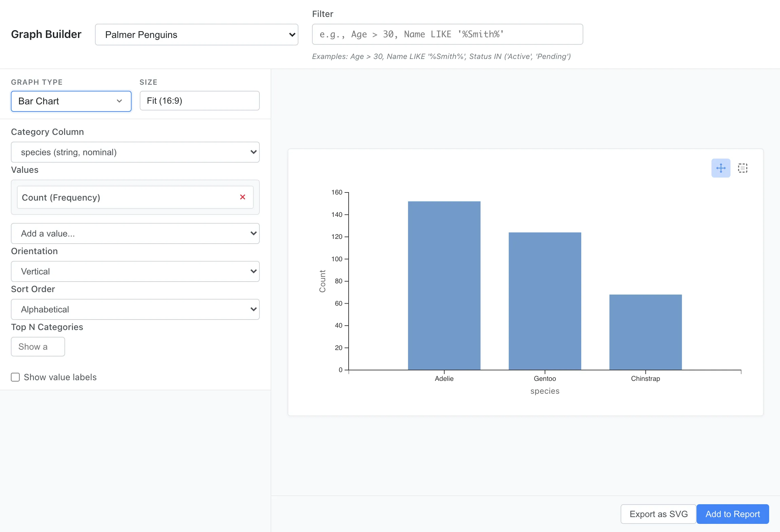Viewport: 780px width, 532px height.
Task: Expand the Add a value dropdown
Action: click(135, 233)
